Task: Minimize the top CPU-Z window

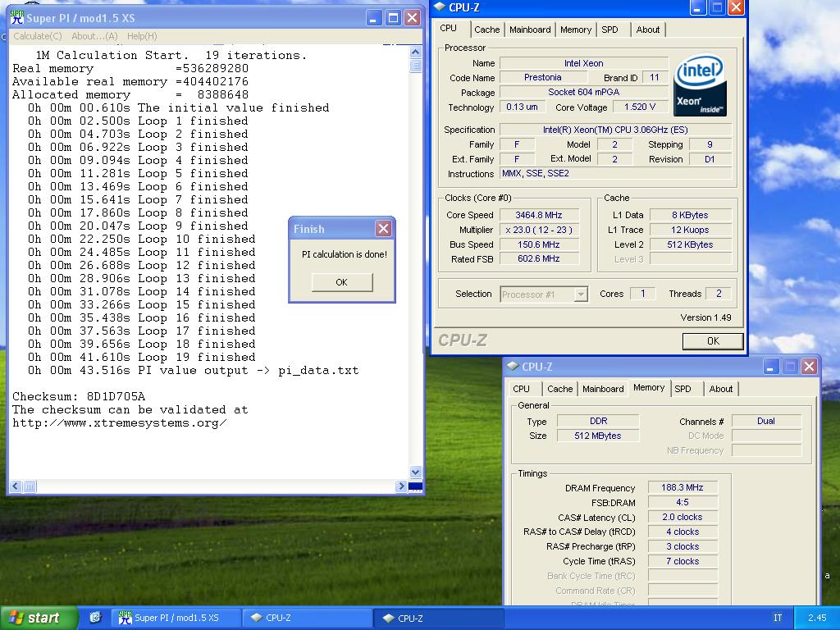Action: point(697,7)
